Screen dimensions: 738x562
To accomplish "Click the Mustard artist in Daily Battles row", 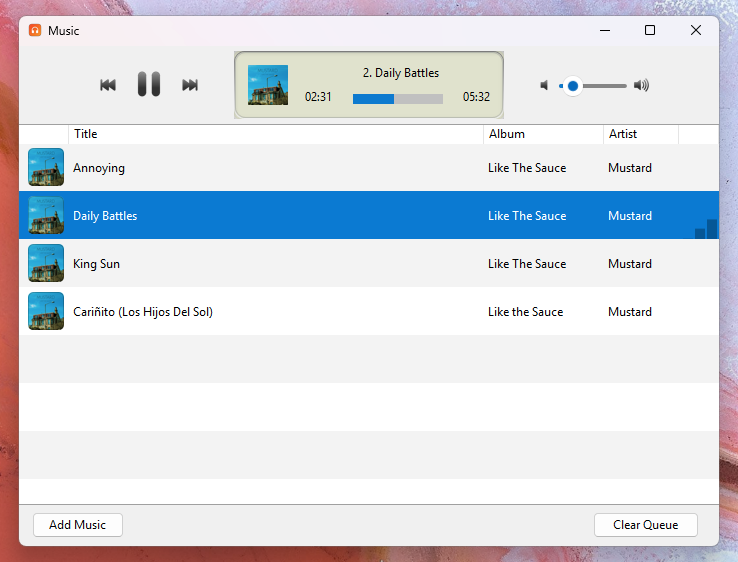I will pyautogui.click(x=630, y=216).
